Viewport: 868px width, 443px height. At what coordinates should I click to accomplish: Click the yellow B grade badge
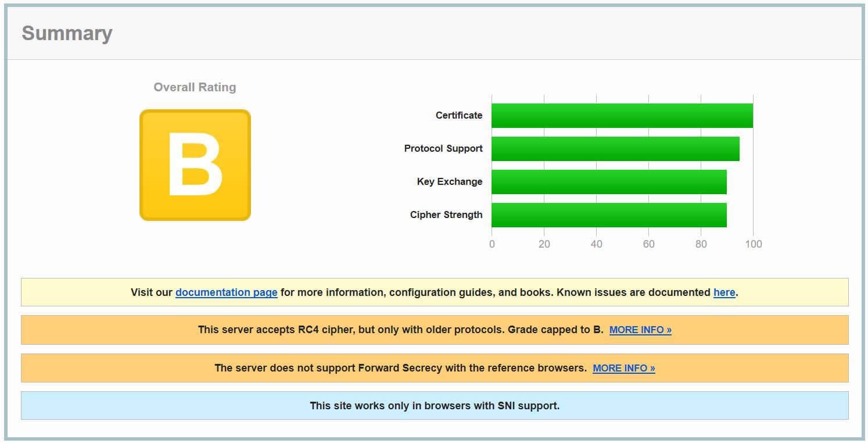195,165
